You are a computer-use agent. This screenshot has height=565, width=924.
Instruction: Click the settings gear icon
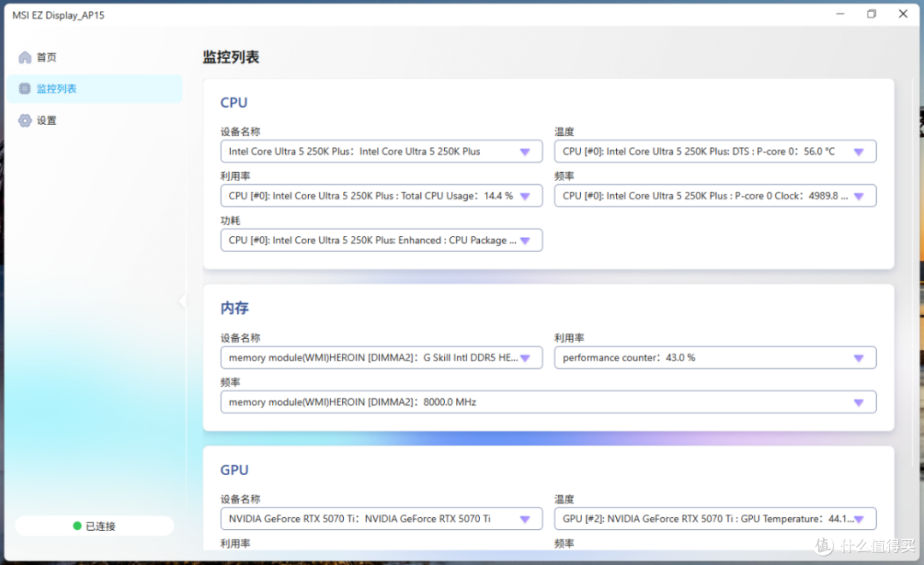pyautogui.click(x=25, y=121)
